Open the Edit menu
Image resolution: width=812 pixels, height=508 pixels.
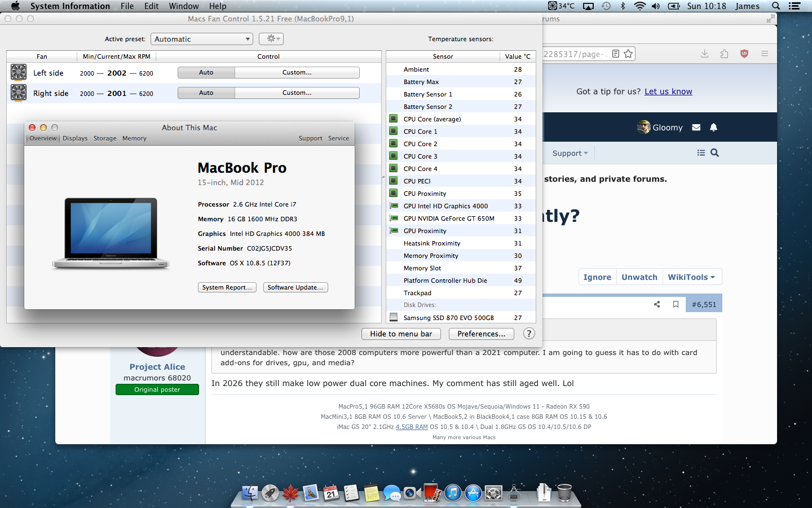(x=151, y=6)
